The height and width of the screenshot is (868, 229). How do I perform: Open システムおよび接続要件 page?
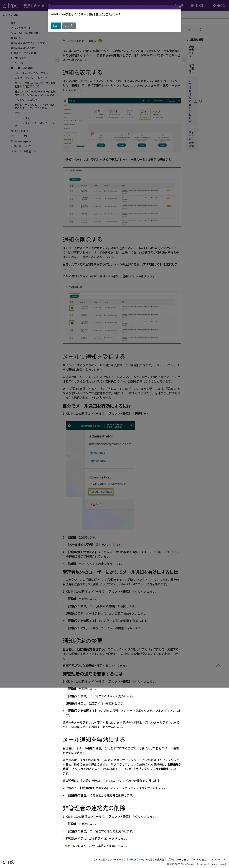pyautogui.click(x=25, y=33)
